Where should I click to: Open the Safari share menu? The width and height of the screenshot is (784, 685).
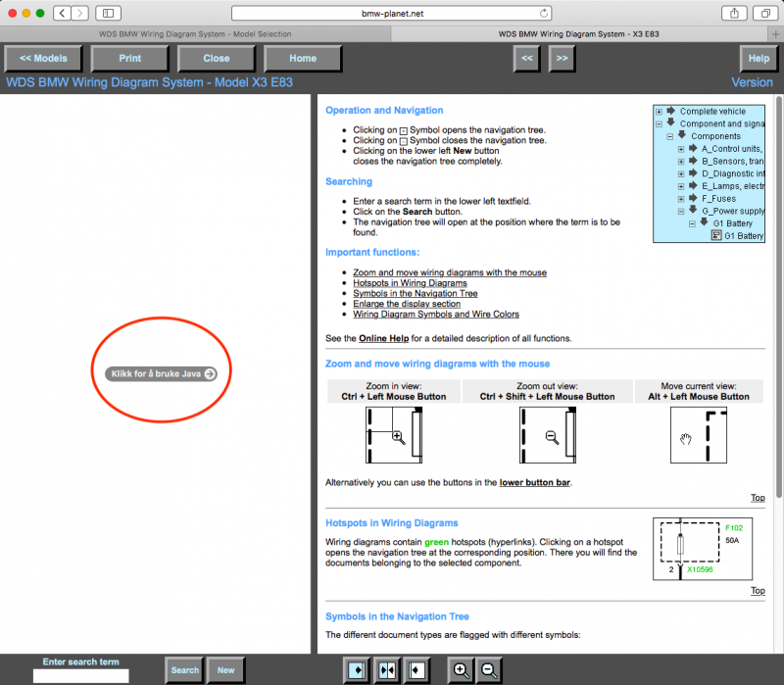pos(734,13)
